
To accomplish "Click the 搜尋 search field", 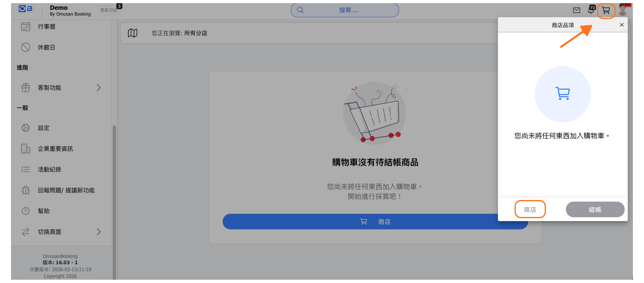I will (x=345, y=10).
